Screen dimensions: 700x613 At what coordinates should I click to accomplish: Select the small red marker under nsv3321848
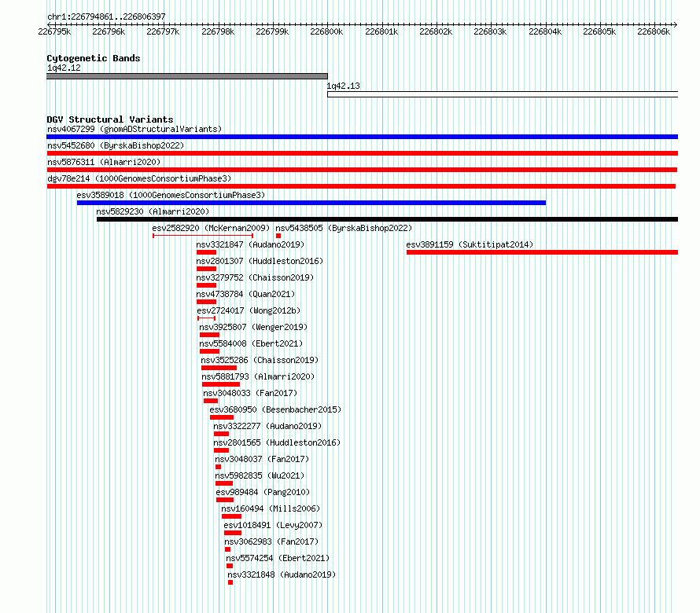pyautogui.click(x=230, y=582)
